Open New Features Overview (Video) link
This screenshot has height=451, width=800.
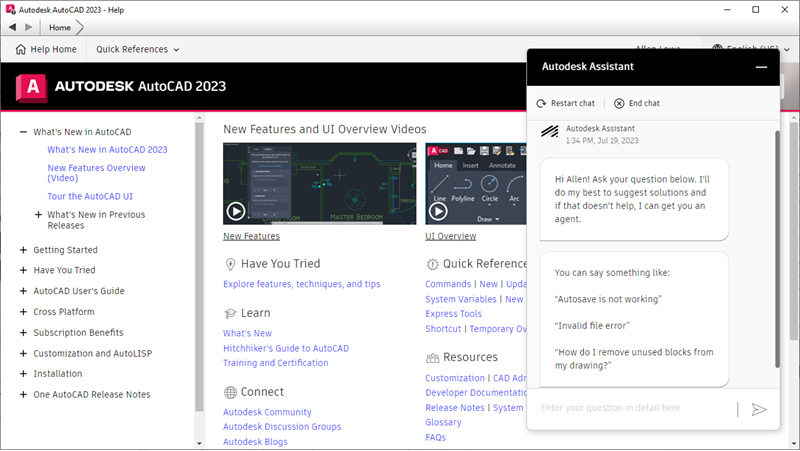(x=96, y=173)
